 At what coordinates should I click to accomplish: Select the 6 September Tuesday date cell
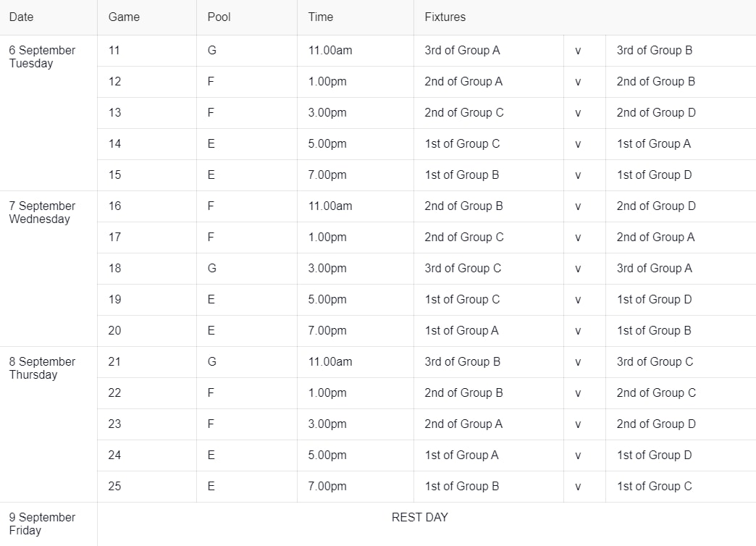click(42, 56)
